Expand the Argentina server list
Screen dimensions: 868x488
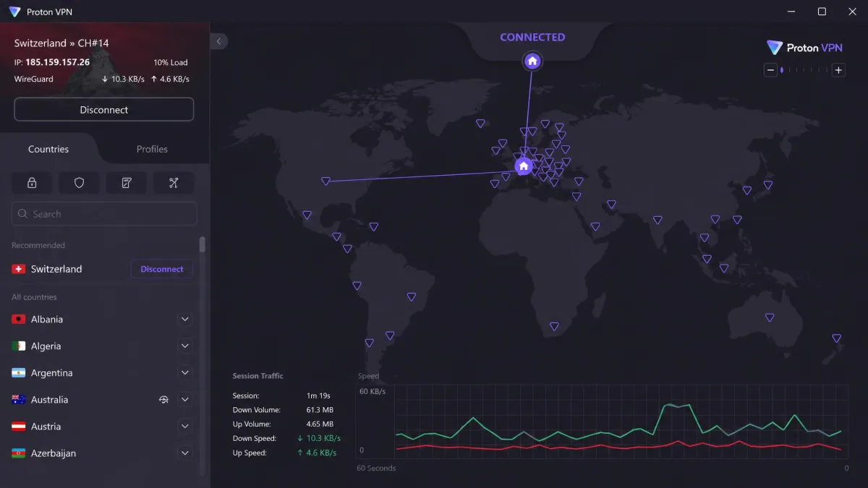pos(185,373)
